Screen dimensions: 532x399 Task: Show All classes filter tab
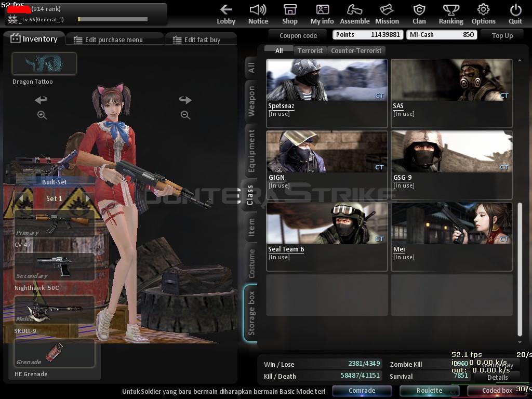point(279,50)
